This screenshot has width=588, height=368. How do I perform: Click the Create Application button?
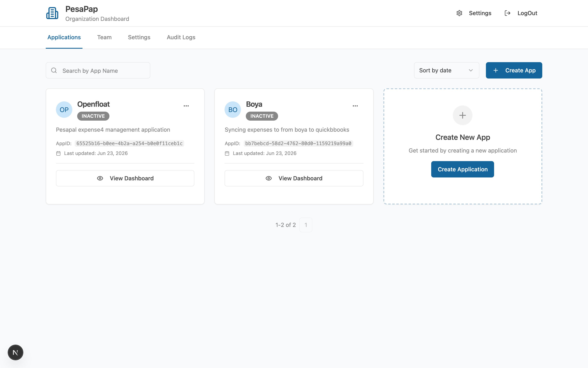(x=462, y=169)
